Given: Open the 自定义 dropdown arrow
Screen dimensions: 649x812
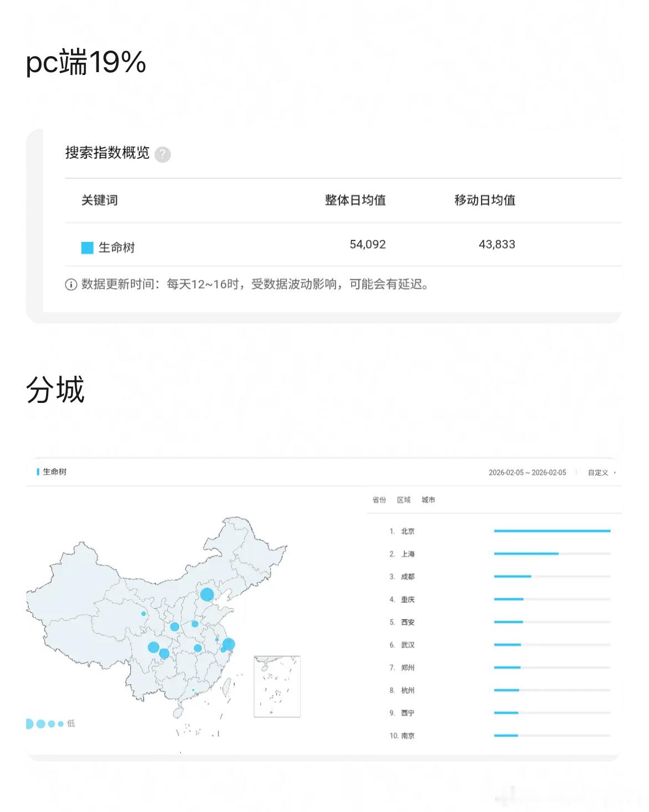Looking at the screenshot, I should pyautogui.click(x=615, y=473).
